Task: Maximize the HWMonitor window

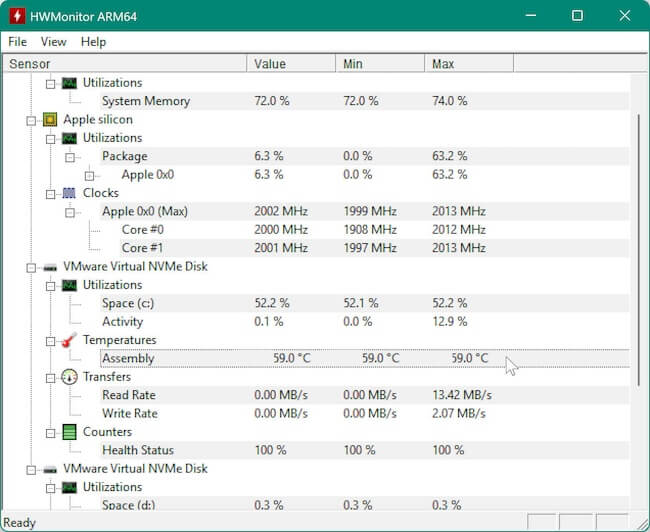Action: (577, 16)
